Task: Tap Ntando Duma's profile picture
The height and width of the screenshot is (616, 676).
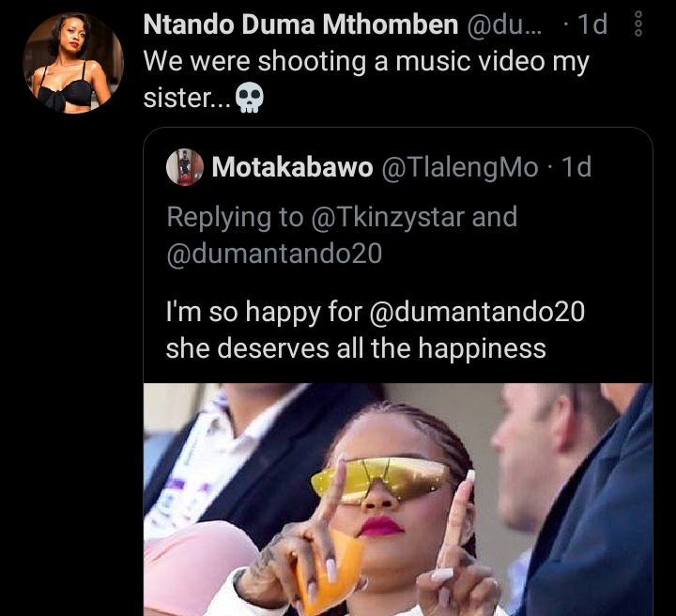Action: 72,62
